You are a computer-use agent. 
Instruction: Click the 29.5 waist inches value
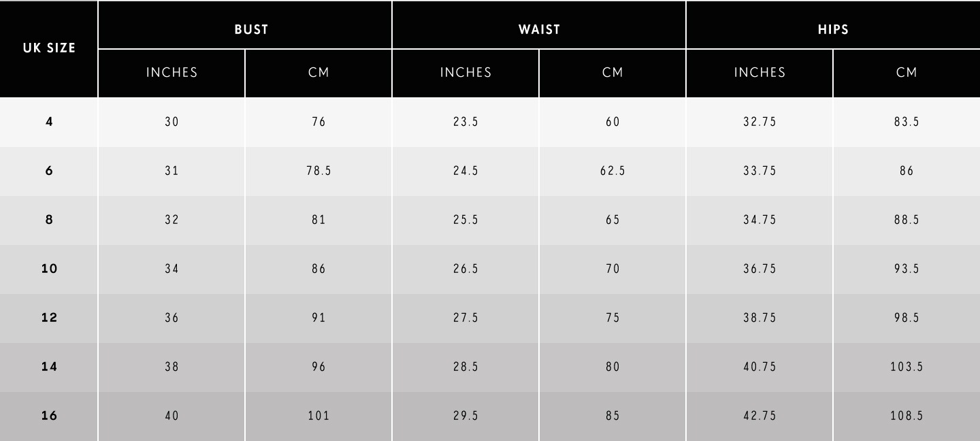click(x=465, y=416)
